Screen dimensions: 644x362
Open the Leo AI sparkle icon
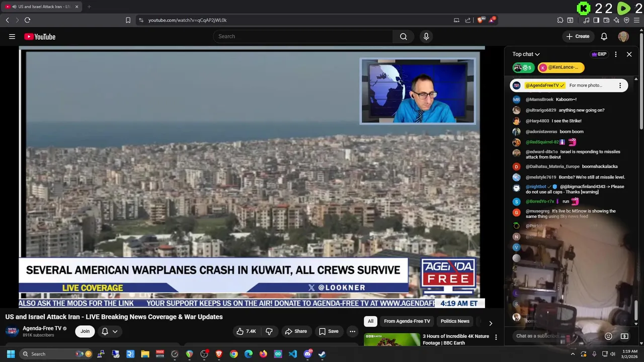[616, 20]
